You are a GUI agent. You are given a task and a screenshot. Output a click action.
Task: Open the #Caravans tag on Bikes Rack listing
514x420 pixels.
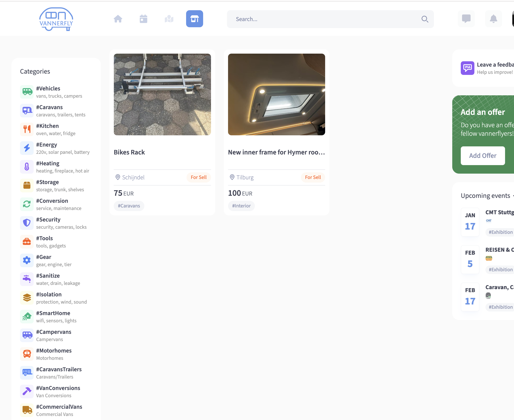(129, 206)
